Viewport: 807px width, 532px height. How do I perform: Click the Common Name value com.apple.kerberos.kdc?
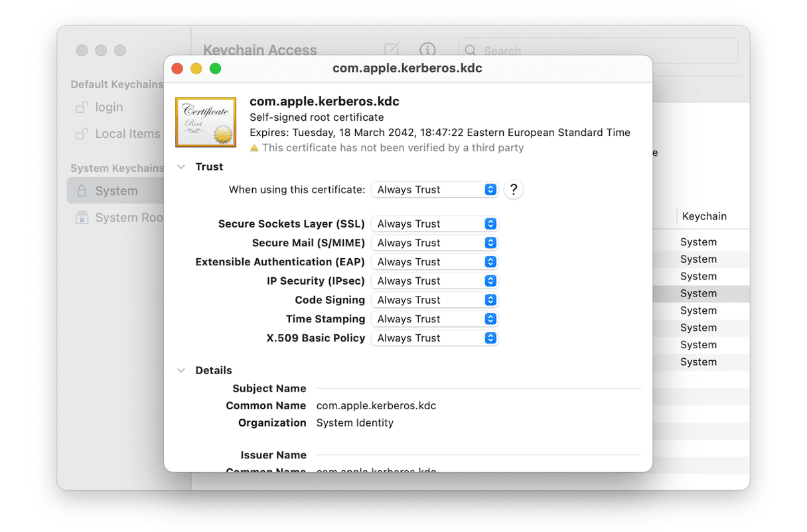tap(376, 406)
